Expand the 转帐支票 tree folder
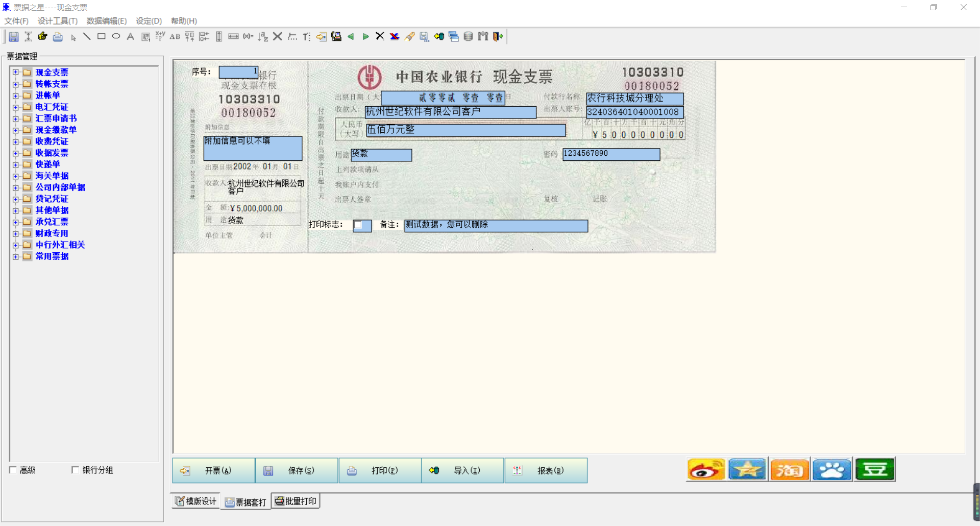This screenshot has height=526, width=980. pos(16,84)
